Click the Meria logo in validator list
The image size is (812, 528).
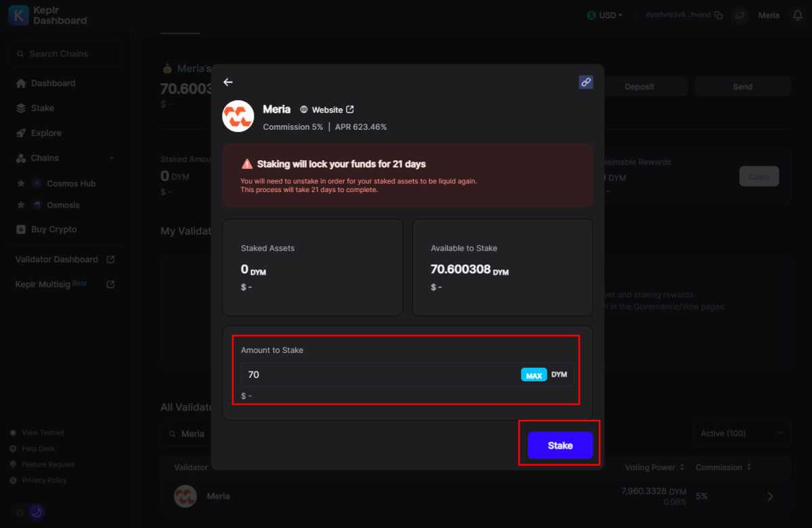[185, 496]
